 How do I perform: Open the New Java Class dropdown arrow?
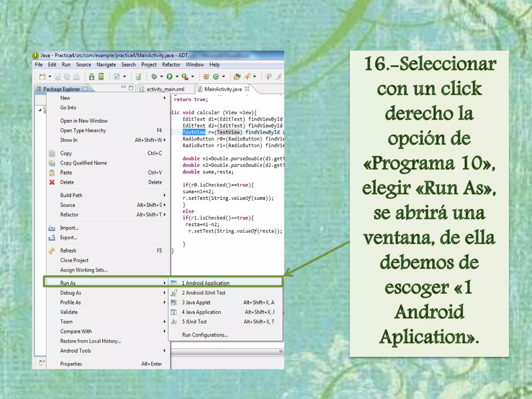pos(224,77)
